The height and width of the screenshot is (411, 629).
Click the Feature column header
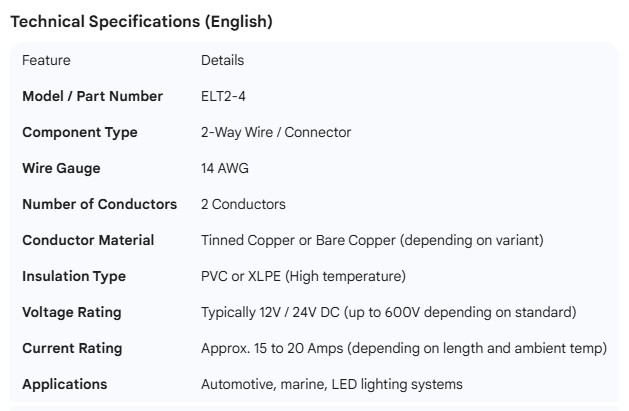46,60
